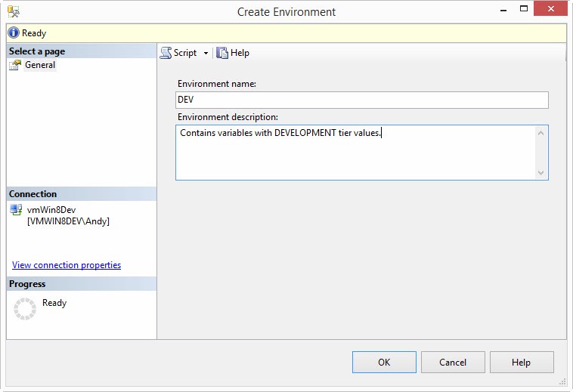Click the Help book icon in the toolbar
Image resolution: width=573 pixels, height=392 pixels.
pyautogui.click(x=222, y=53)
